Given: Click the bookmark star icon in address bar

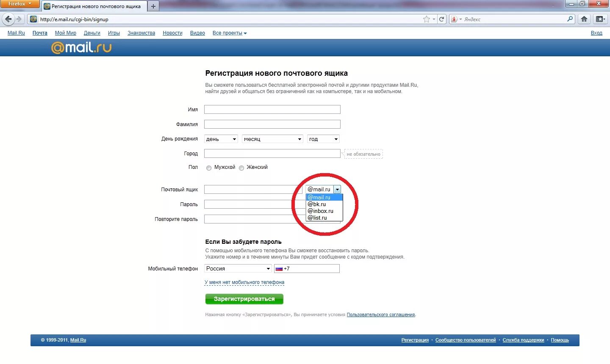Looking at the screenshot, I should (x=427, y=19).
